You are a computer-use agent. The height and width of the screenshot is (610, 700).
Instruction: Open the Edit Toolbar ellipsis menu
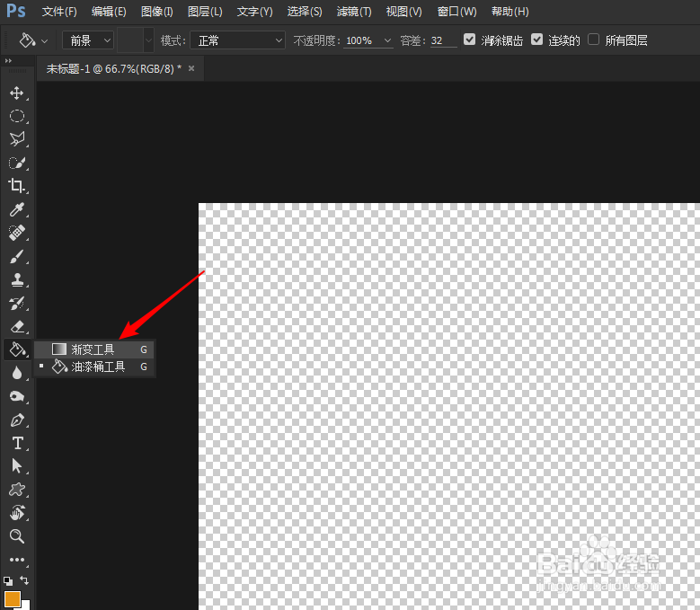17,560
